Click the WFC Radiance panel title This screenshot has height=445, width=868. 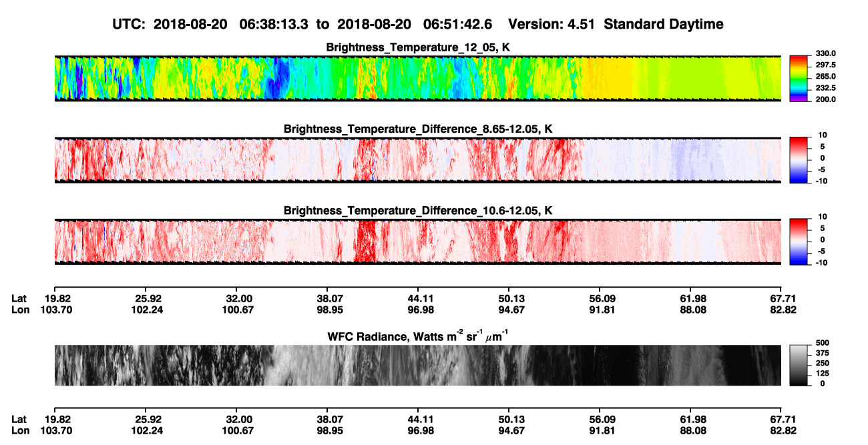[x=418, y=336]
